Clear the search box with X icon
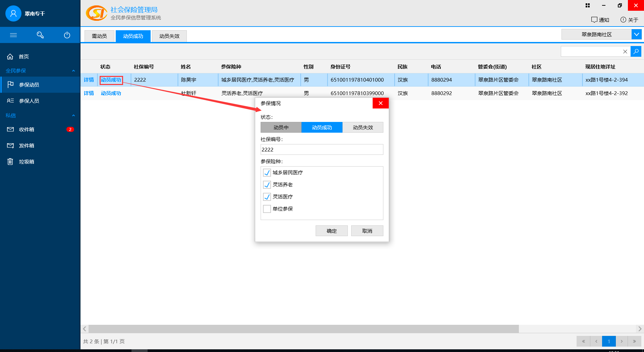644x352 pixels. (x=625, y=51)
